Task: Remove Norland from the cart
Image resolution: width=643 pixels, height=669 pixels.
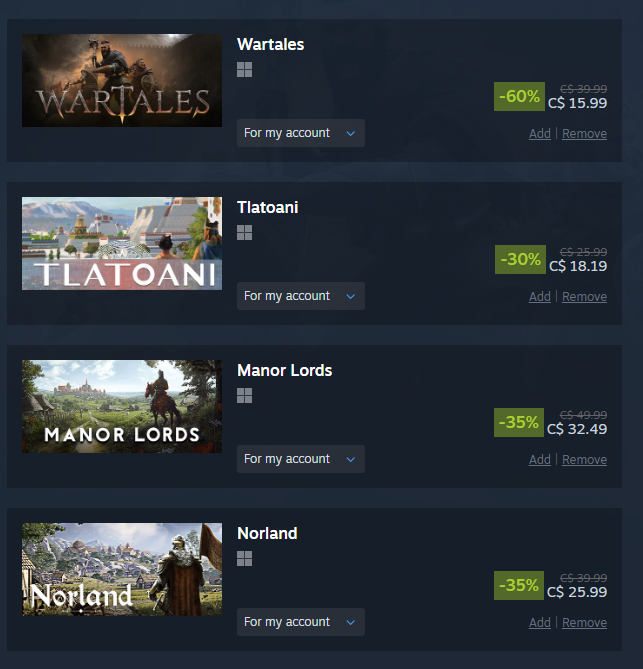Action: coord(584,622)
